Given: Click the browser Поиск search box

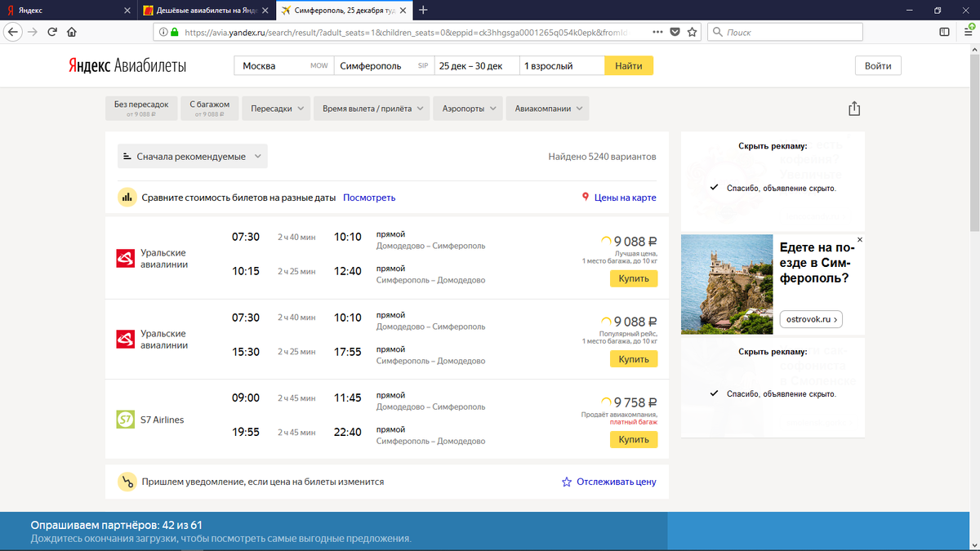Looking at the screenshot, I should pos(784,32).
